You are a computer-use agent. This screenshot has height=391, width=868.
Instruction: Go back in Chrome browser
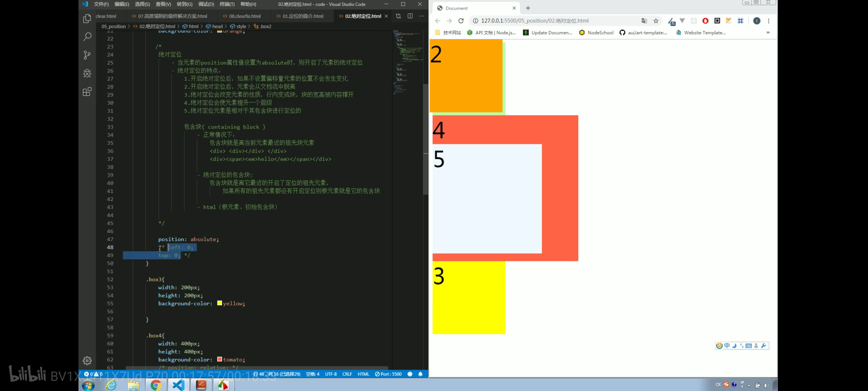pyautogui.click(x=438, y=21)
